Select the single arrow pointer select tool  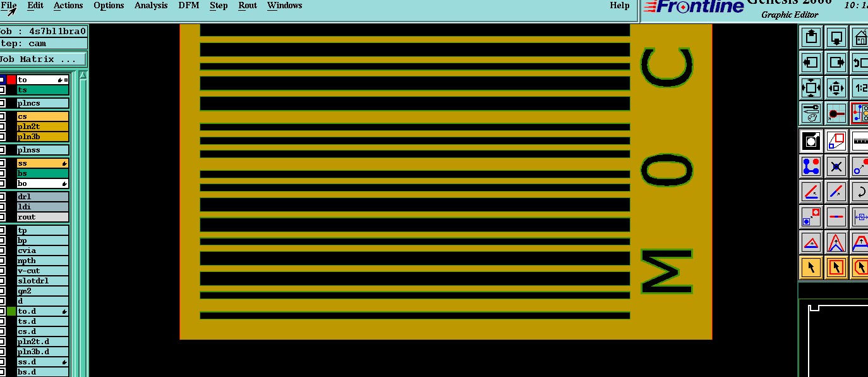812,267
